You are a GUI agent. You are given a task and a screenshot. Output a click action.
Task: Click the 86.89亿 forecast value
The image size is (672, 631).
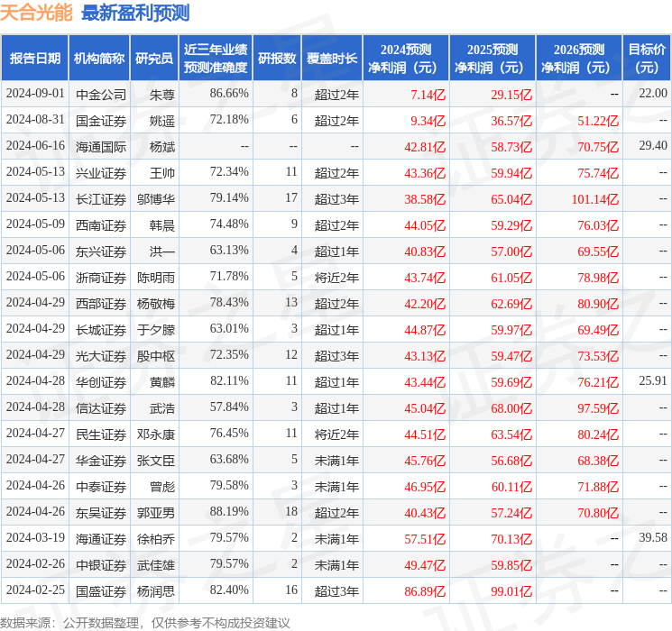pos(425,591)
